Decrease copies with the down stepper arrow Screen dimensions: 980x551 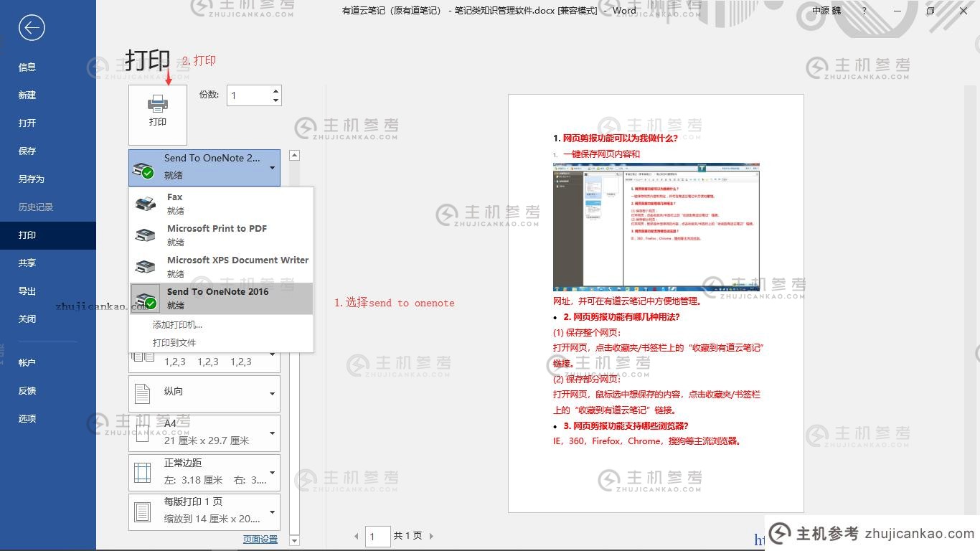(x=275, y=100)
